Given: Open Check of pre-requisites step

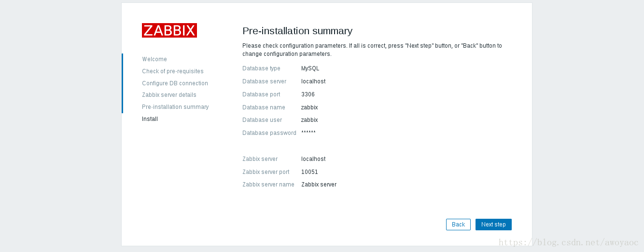Looking at the screenshot, I should [x=173, y=71].
